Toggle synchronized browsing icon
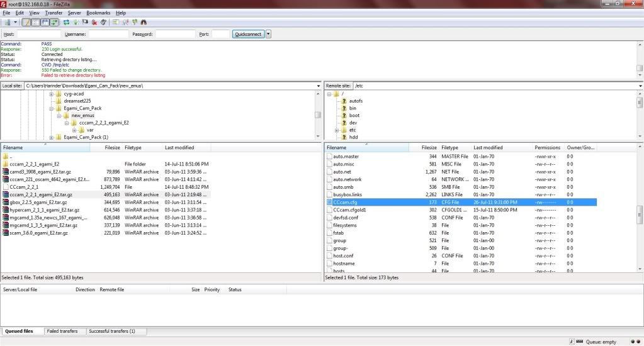 pyautogui.click(x=135, y=22)
